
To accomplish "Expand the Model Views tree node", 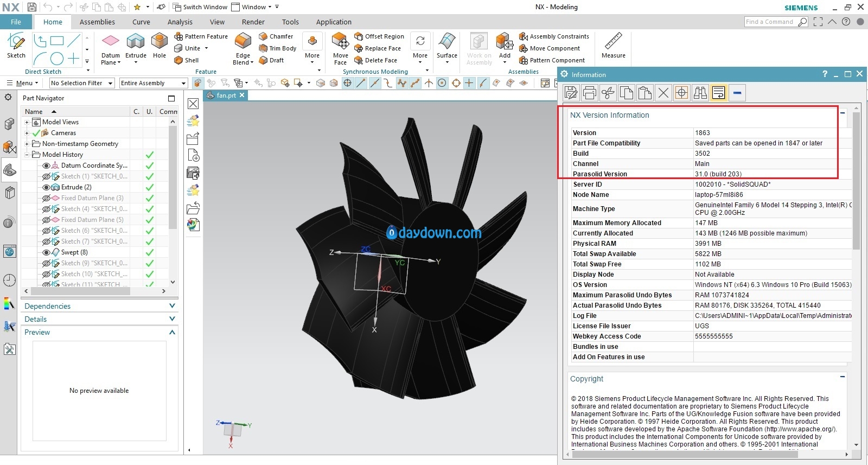I will [27, 122].
